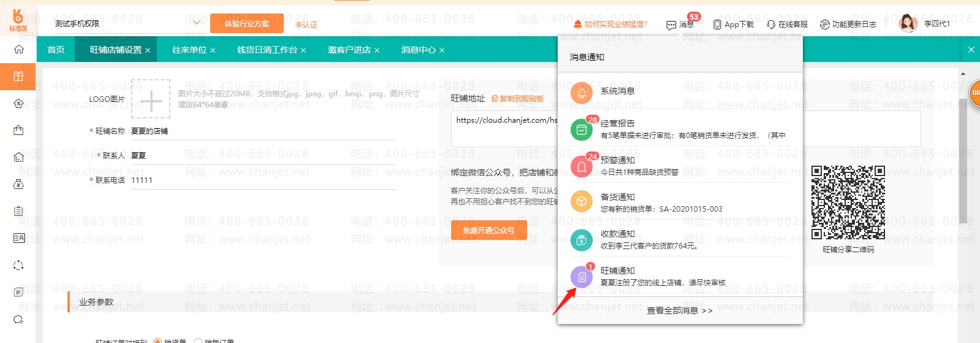
Task: Open the warehouse building sidebar icon
Action: [x=18, y=157]
